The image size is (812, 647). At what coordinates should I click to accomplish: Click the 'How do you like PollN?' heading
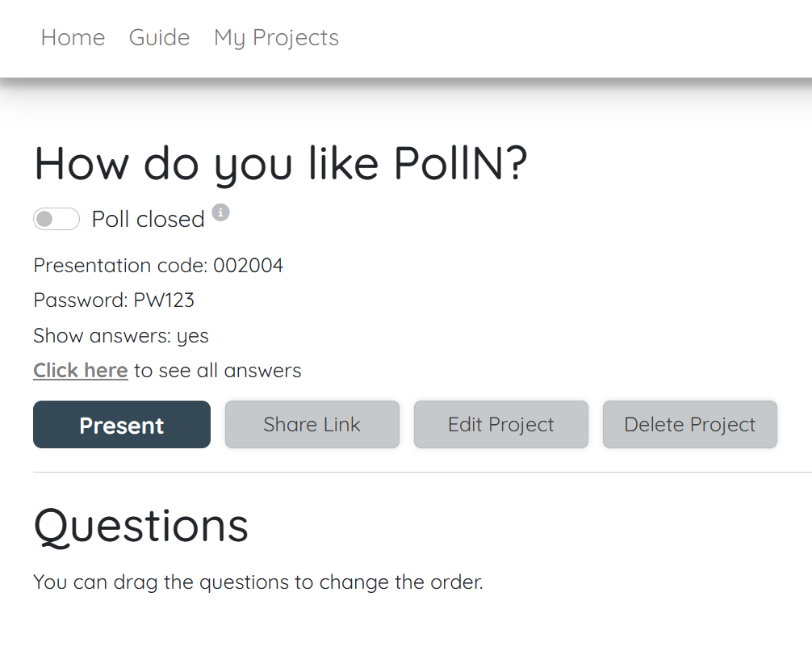pos(281,164)
